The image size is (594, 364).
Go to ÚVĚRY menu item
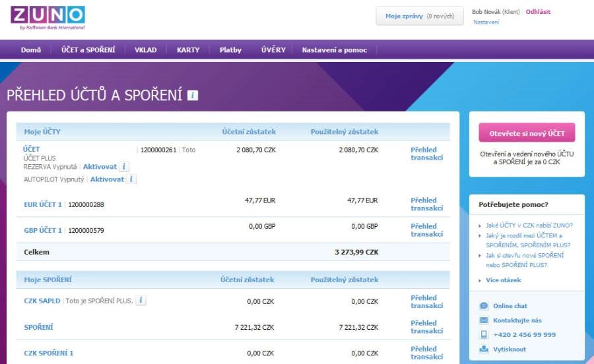coord(273,50)
